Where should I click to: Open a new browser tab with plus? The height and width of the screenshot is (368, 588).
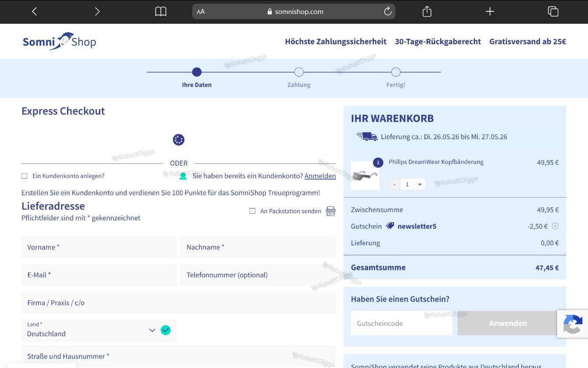[490, 12]
